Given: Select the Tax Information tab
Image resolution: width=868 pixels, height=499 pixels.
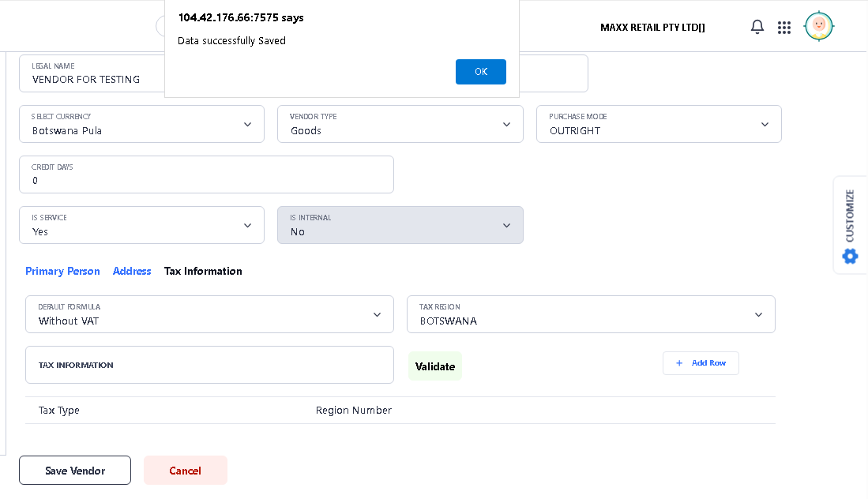Looking at the screenshot, I should coord(203,271).
